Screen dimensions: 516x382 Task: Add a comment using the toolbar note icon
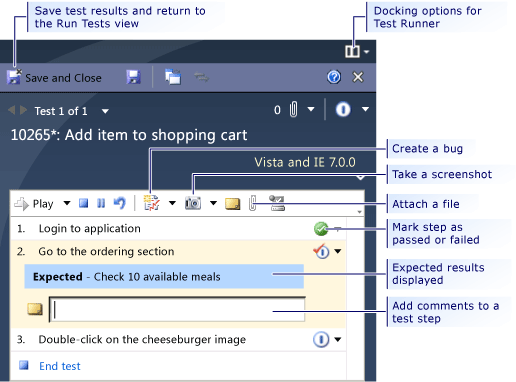[232, 204]
